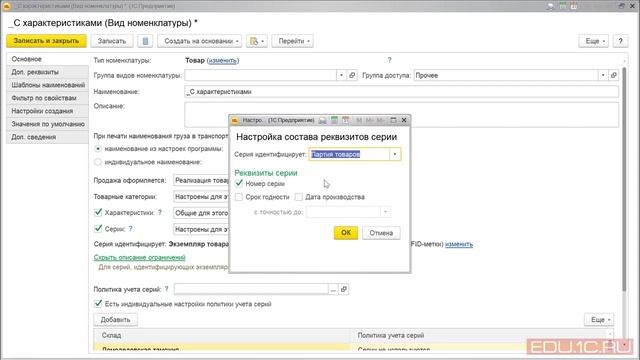Toggle the Серии checkbox
Screen dimensions: 640x360
coord(98,229)
